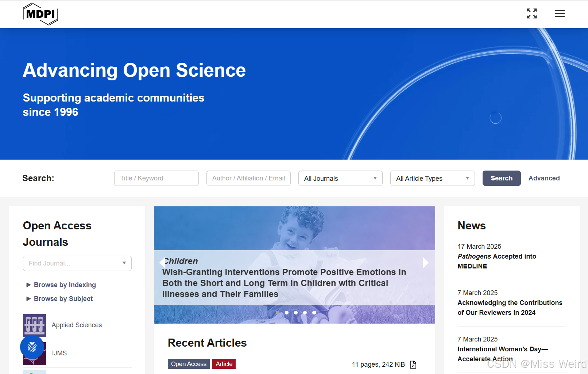The width and height of the screenshot is (588, 374).
Task: Click the Open Access Journals heading
Action: [57, 234]
